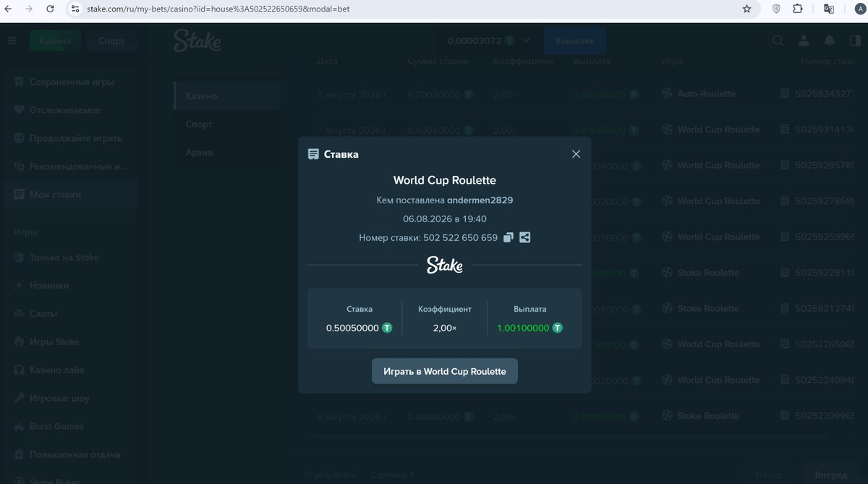Open Казино лайв category
868x484 pixels.
[x=71, y=370]
